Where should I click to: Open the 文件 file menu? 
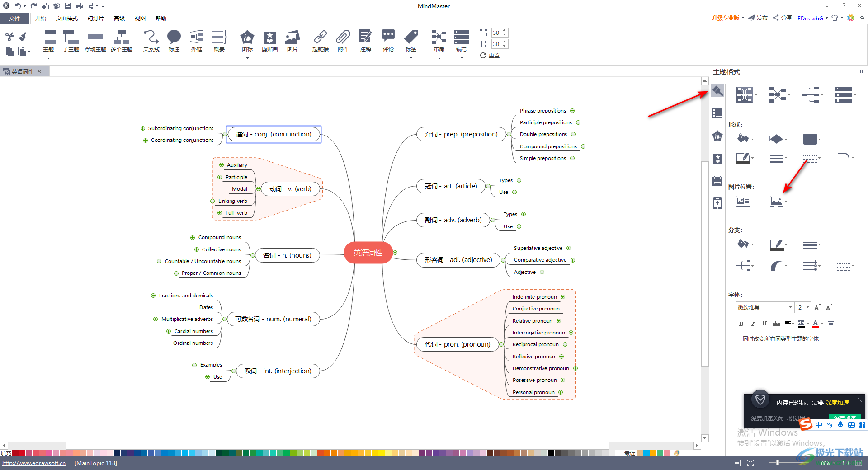click(14, 18)
